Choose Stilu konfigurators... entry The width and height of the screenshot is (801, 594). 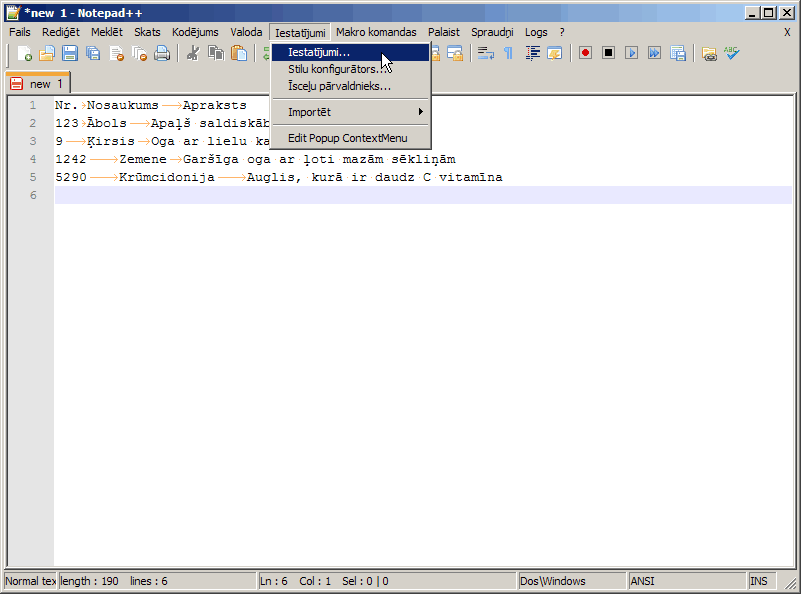click(x=350, y=69)
